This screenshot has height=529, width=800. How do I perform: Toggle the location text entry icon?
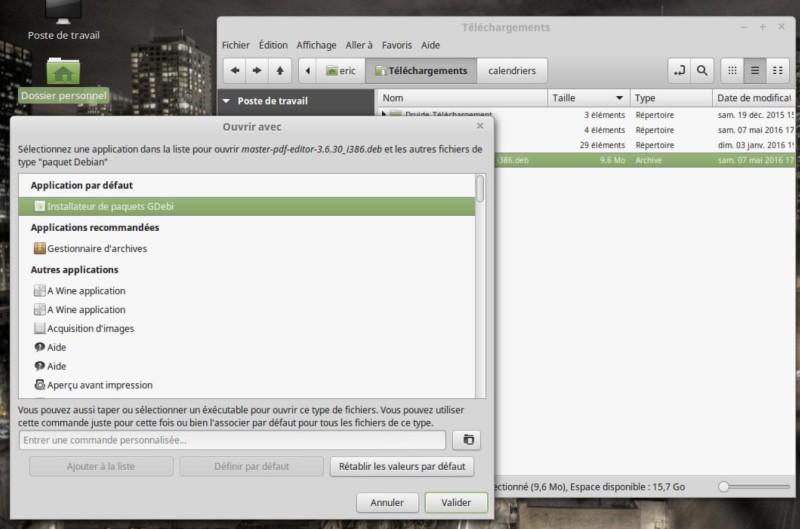point(680,71)
